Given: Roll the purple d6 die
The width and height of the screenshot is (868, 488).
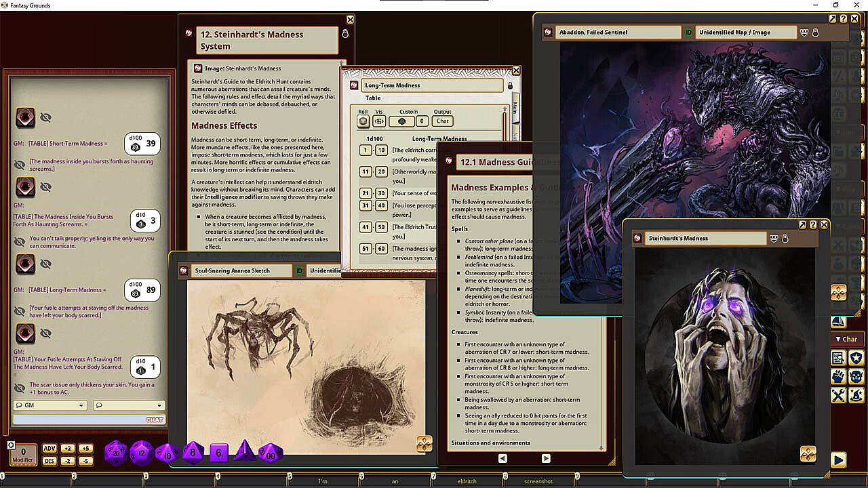Looking at the screenshot, I should point(218,453).
